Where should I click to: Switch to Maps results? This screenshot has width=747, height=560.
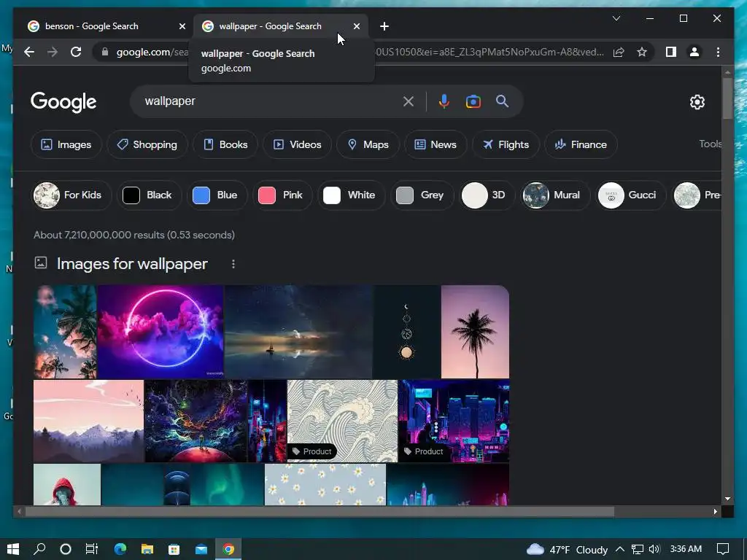pos(368,145)
